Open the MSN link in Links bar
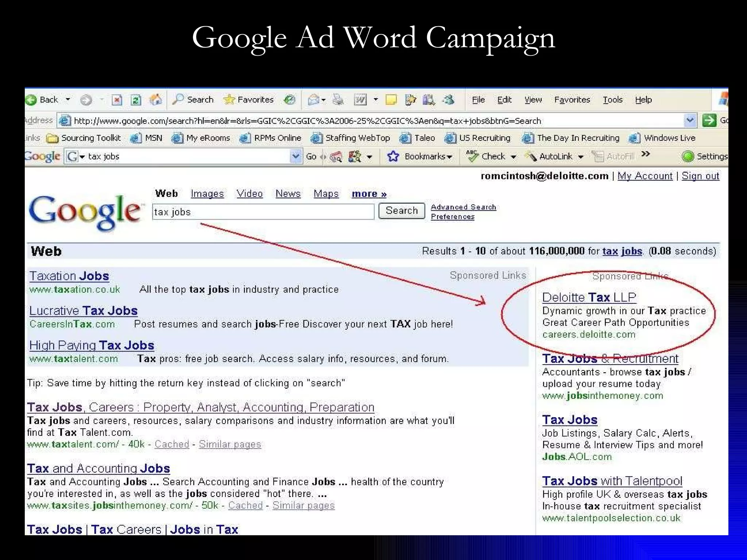 point(146,138)
